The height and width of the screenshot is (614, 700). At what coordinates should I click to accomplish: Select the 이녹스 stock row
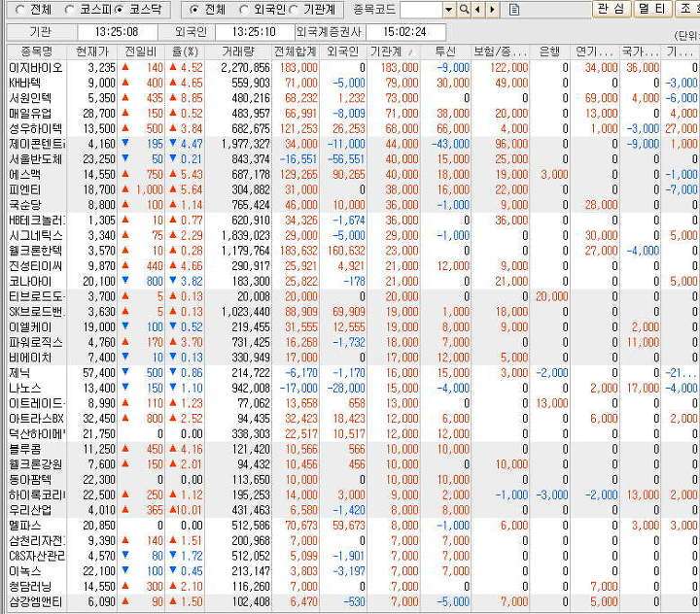click(353, 571)
